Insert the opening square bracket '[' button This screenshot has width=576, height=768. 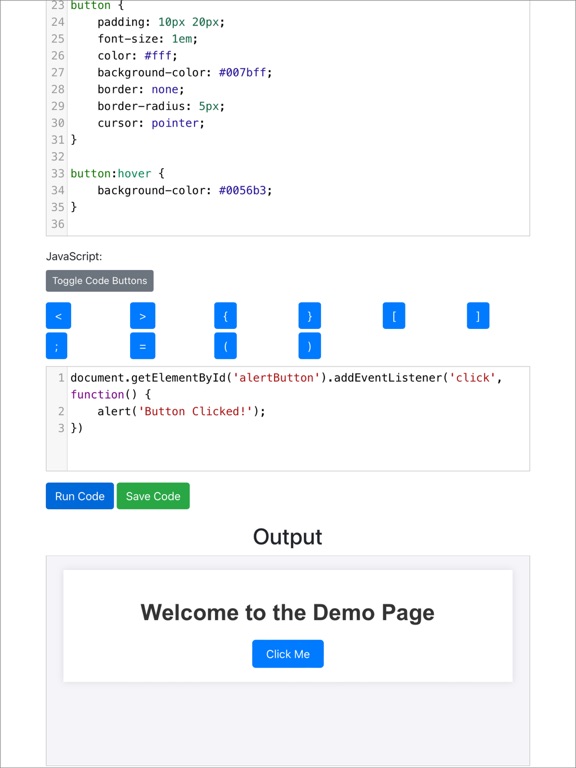pyautogui.click(x=394, y=316)
